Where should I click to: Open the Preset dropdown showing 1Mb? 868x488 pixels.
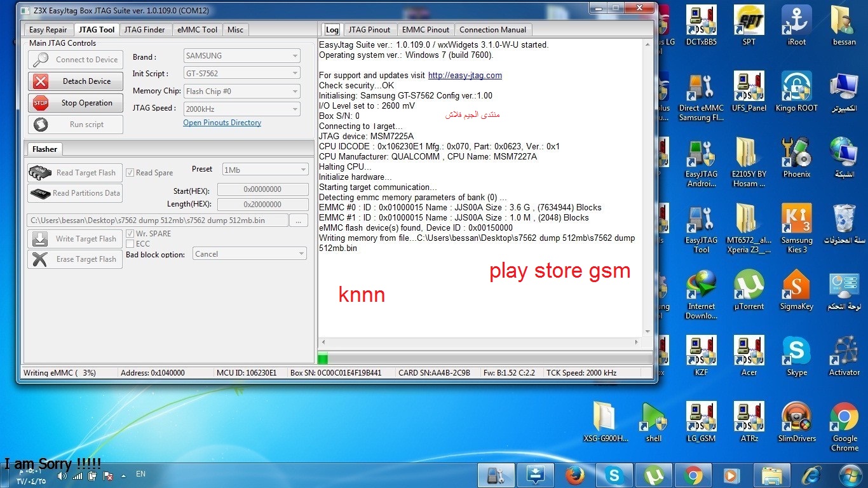[x=264, y=170]
